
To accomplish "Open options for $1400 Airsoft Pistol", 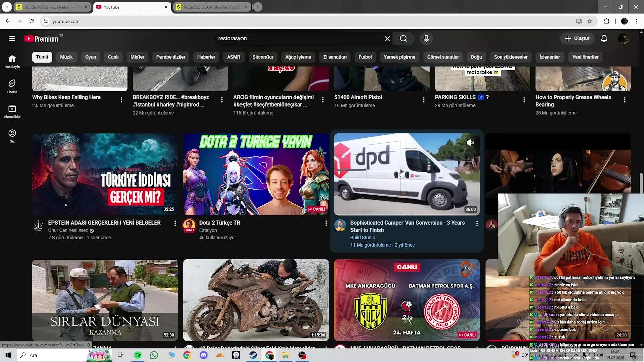I will click(x=423, y=100).
